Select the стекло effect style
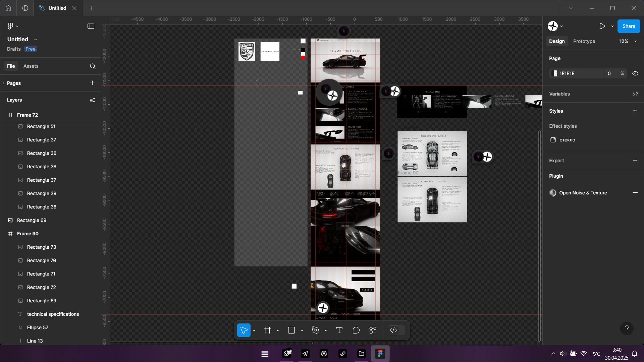 (x=567, y=140)
